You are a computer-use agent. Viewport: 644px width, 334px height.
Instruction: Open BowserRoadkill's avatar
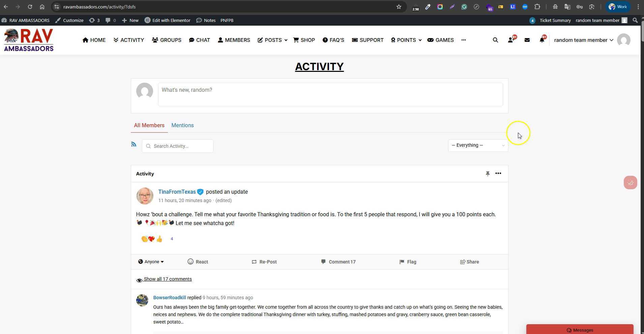tap(142, 300)
